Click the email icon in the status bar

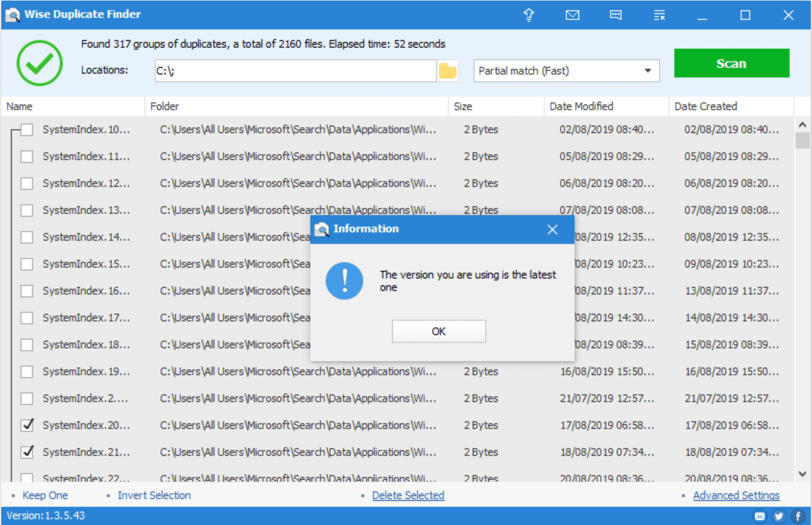tap(760, 516)
